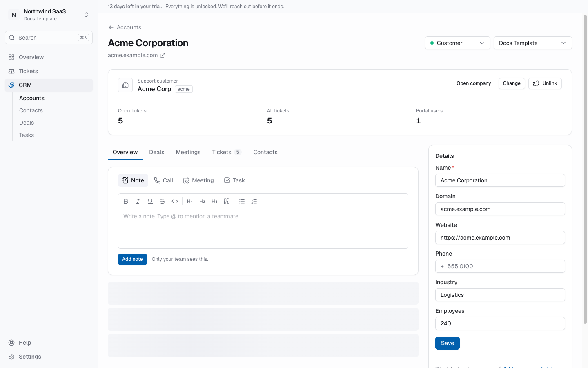This screenshot has width=588, height=368.
Task: Open external link icon next to acme.example.com
Action: coord(163,55)
